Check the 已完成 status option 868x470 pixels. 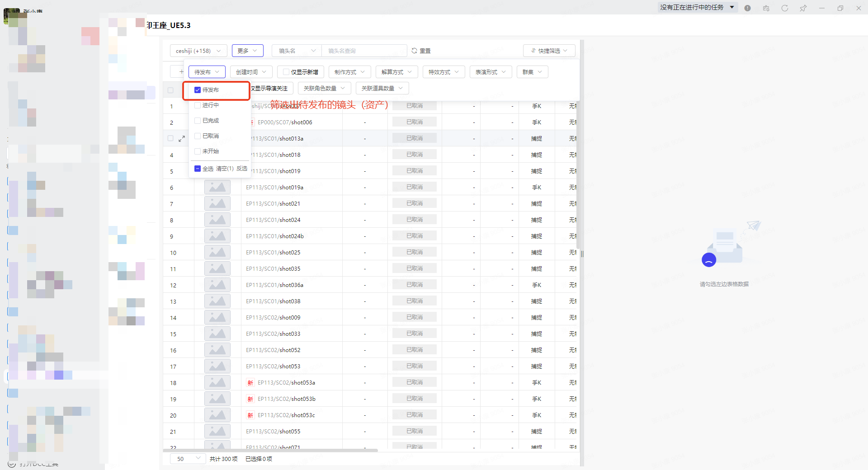tap(198, 121)
